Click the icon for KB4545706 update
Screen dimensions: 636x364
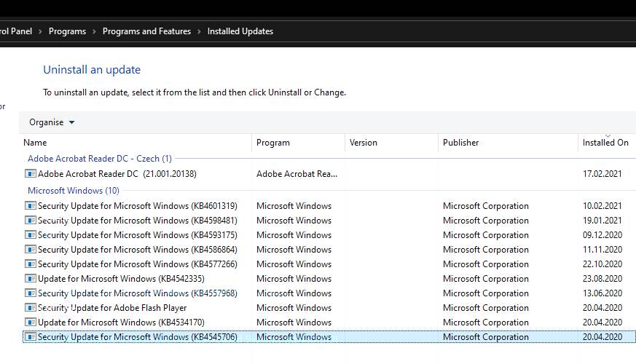pyautogui.click(x=31, y=337)
